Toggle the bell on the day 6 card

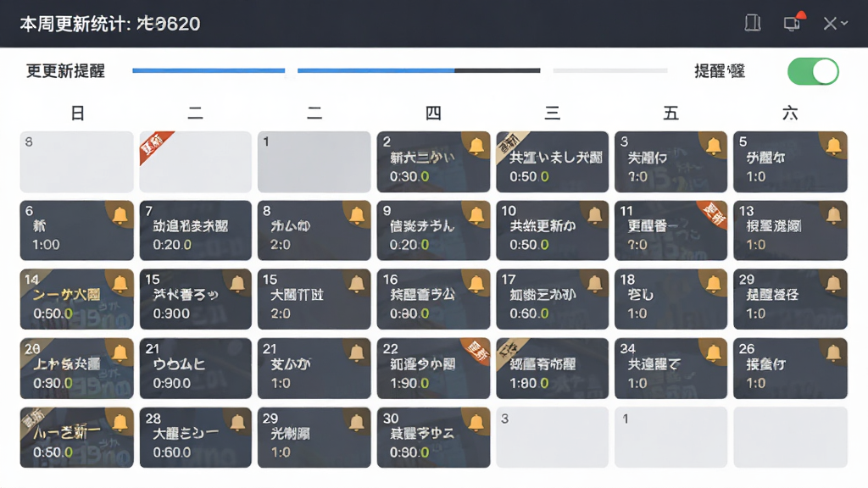pyautogui.click(x=120, y=215)
